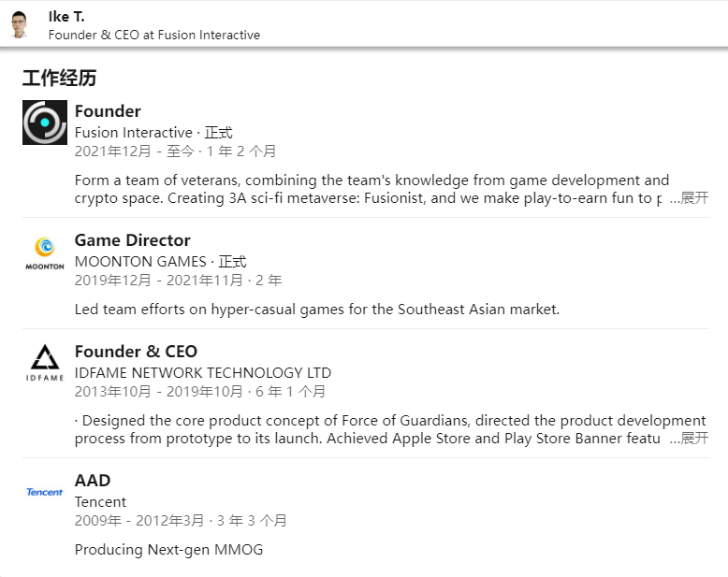Select the Producing Next-gen MMOG description

(168, 550)
